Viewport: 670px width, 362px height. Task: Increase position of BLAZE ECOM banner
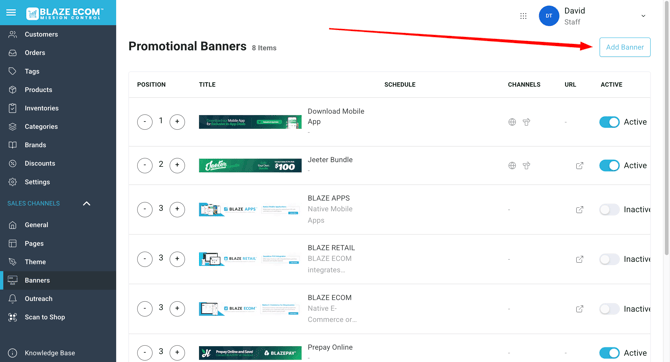point(177,309)
